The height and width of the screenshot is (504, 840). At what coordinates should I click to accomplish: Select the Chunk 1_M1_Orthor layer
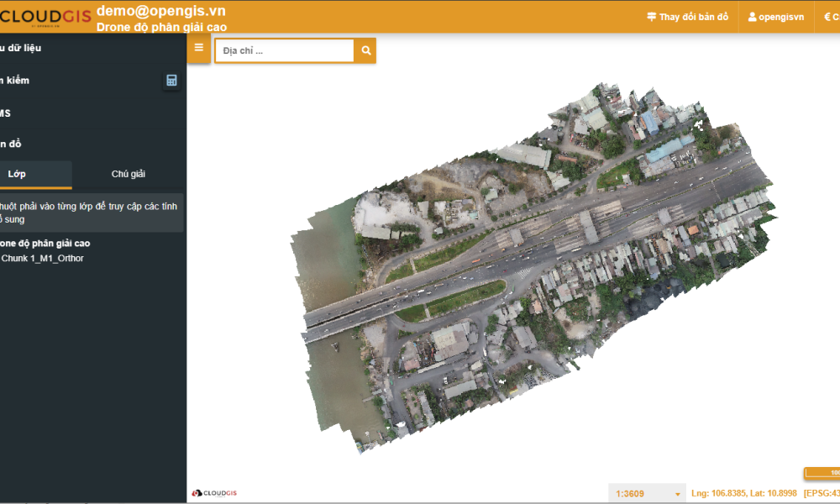pyautogui.click(x=42, y=259)
